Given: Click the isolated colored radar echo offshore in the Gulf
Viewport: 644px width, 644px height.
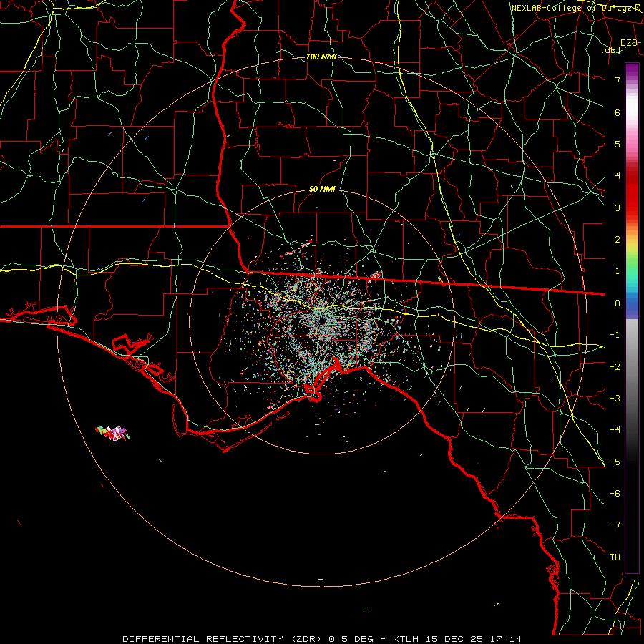Looking at the screenshot, I should coord(112,433).
